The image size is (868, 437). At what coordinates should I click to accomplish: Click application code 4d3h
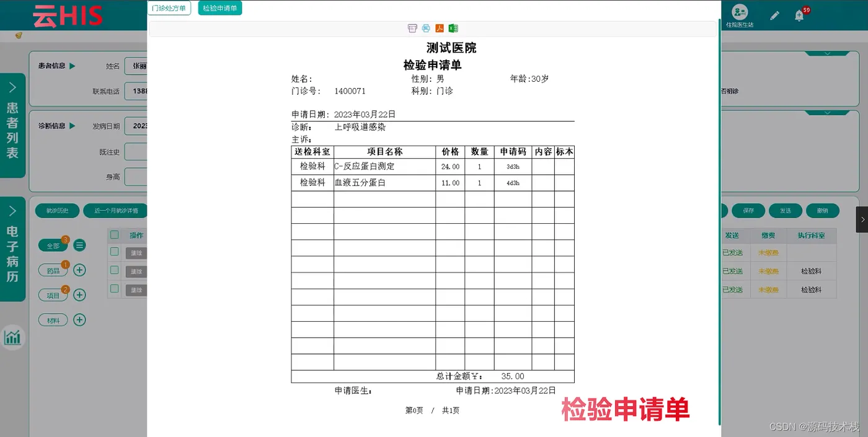[513, 183]
